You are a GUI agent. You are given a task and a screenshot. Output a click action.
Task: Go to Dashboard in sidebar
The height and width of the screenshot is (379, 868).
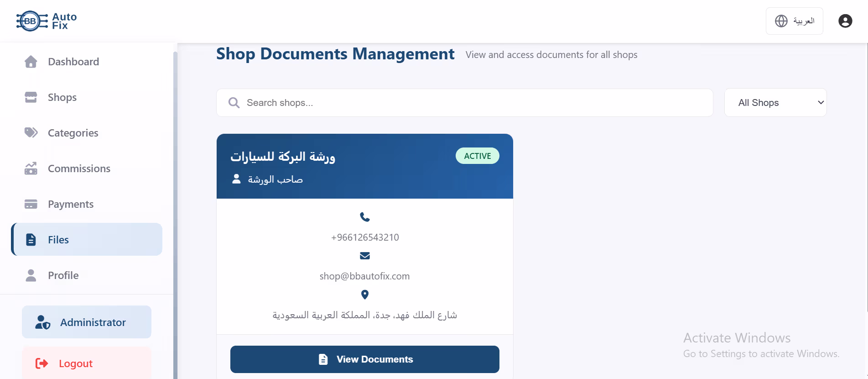87,62
